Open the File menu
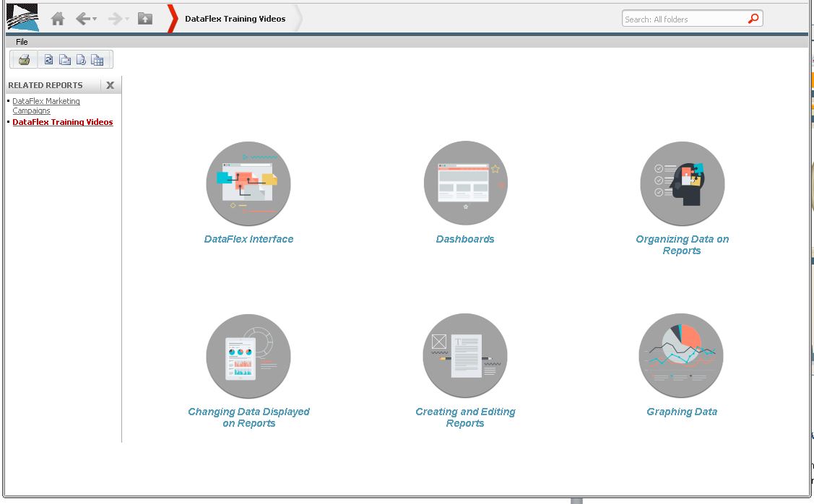This screenshot has width=814, height=504. [22, 42]
